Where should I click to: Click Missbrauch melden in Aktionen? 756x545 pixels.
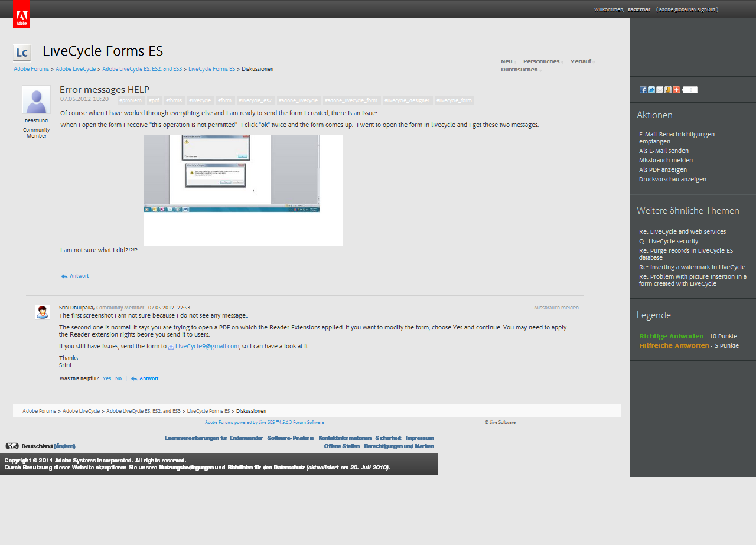[x=666, y=160]
